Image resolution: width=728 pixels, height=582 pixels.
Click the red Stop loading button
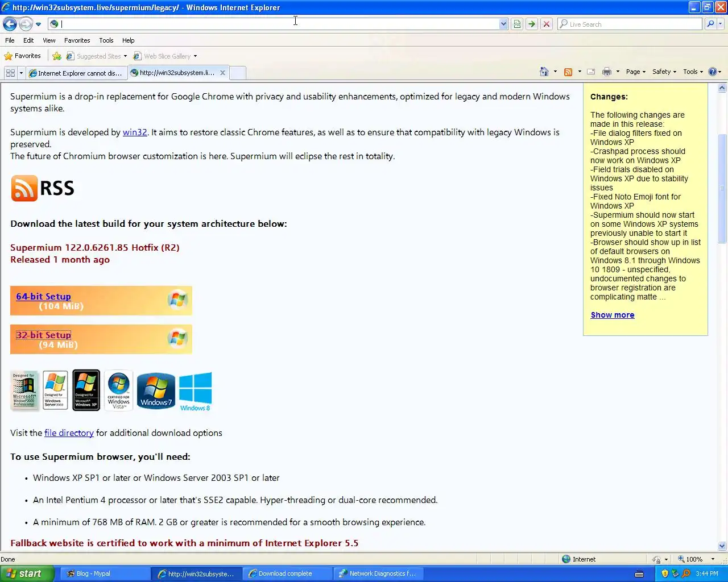click(547, 24)
